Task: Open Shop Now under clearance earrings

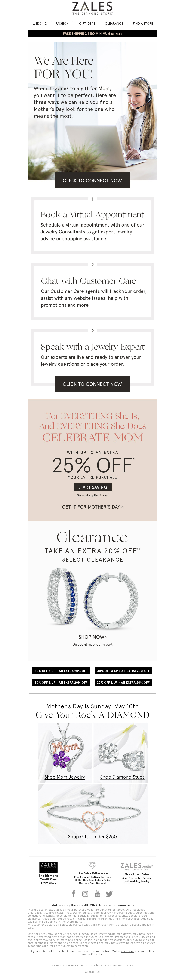Action: 92,637
